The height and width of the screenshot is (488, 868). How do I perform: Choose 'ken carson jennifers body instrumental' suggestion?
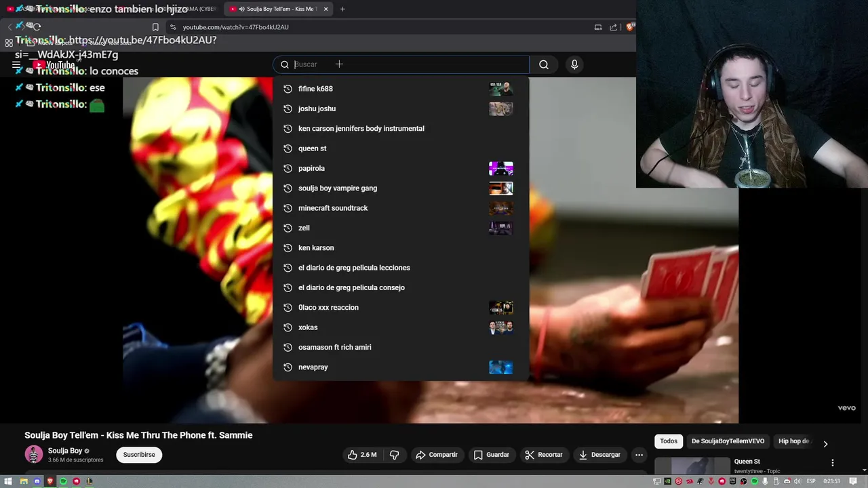401,128
